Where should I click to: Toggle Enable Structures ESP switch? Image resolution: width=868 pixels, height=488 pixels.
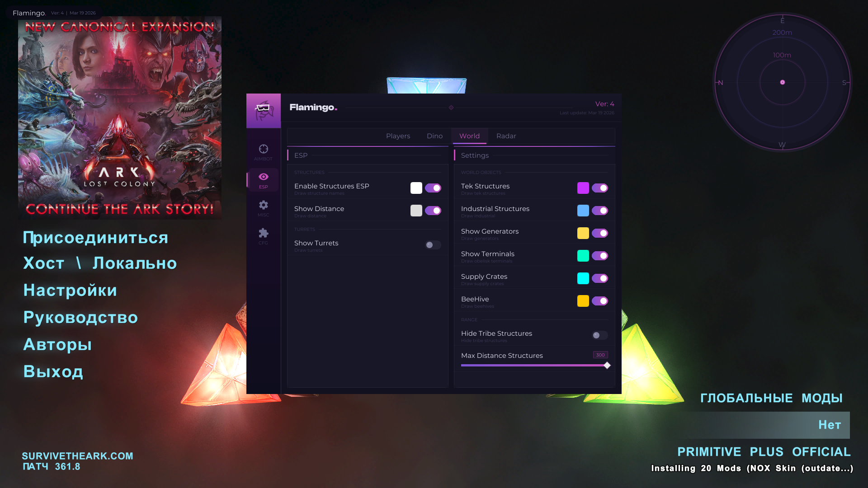(x=433, y=188)
